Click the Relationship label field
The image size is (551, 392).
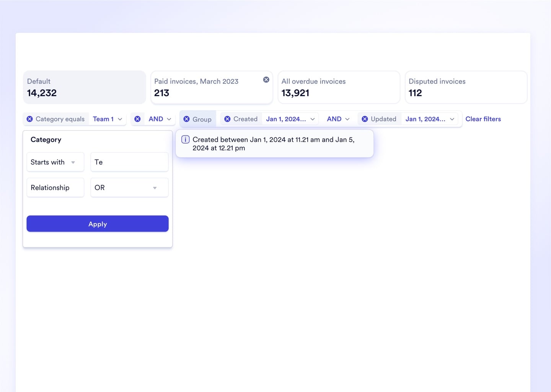55,188
